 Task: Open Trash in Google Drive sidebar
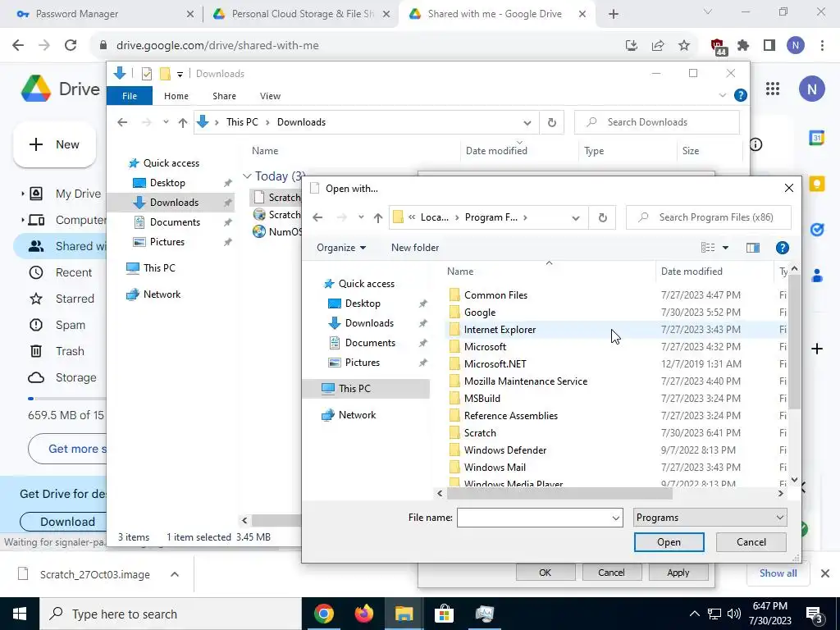tap(70, 351)
